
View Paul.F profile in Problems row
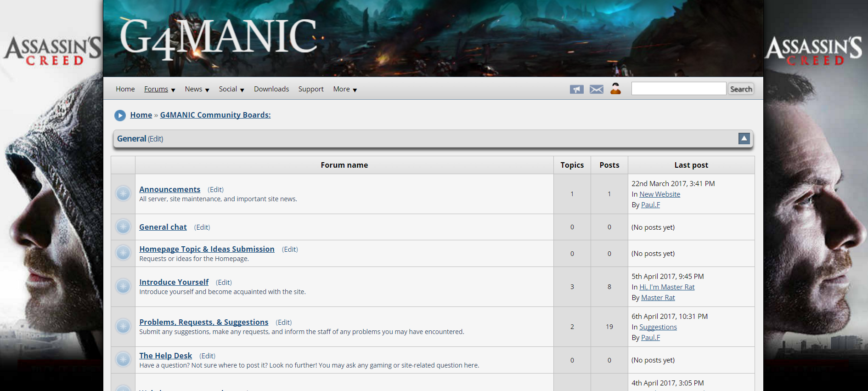click(x=651, y=338)
